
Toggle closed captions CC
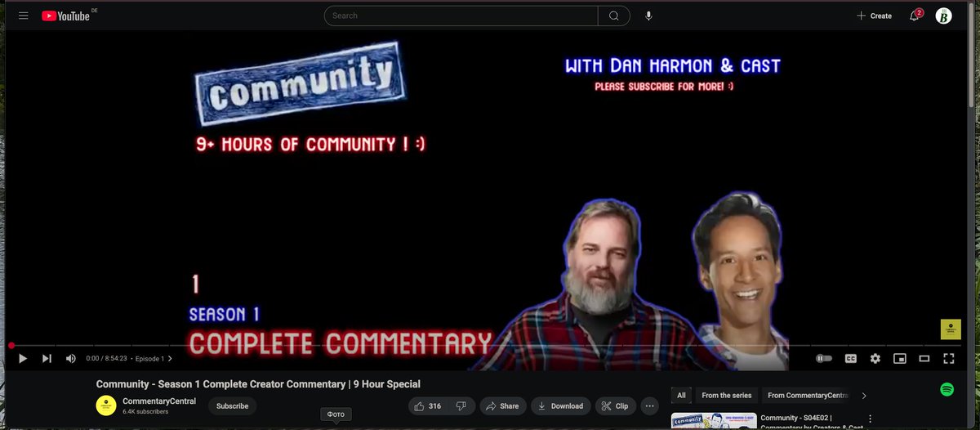850,358
